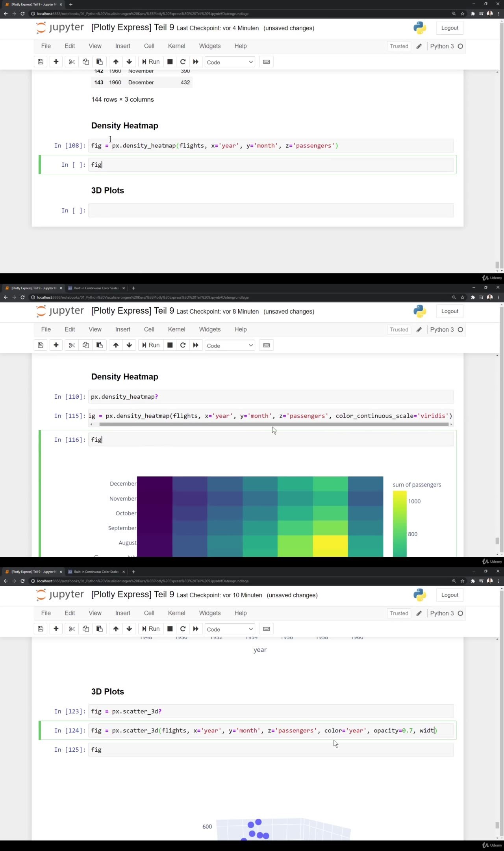The image size is (504, 851).
Task: Click into the empty code cell below the 3D Plots heading
Action: point(271,210)
